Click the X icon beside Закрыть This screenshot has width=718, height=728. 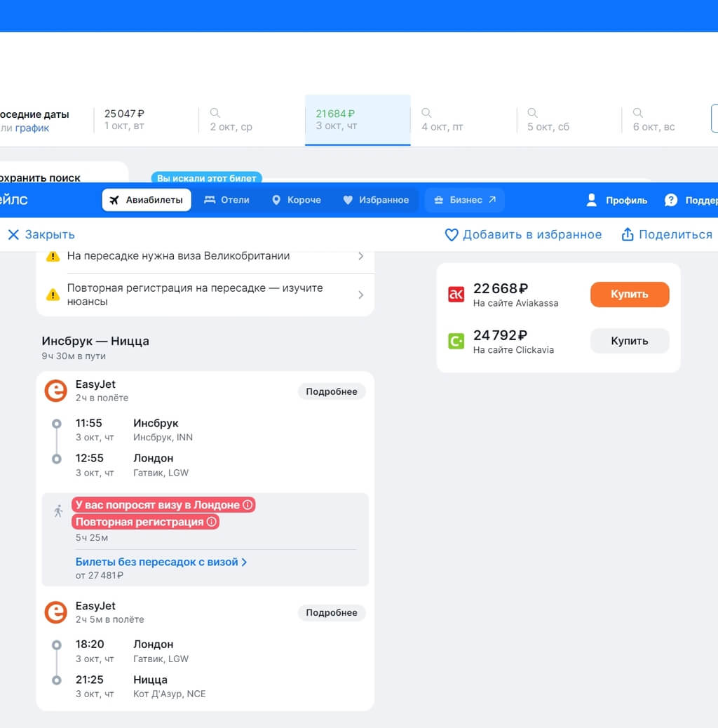click(x=13, y=235)
